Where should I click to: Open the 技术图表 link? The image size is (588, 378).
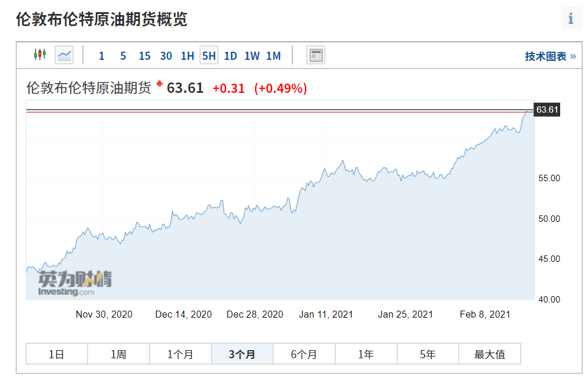click(550, 56)
